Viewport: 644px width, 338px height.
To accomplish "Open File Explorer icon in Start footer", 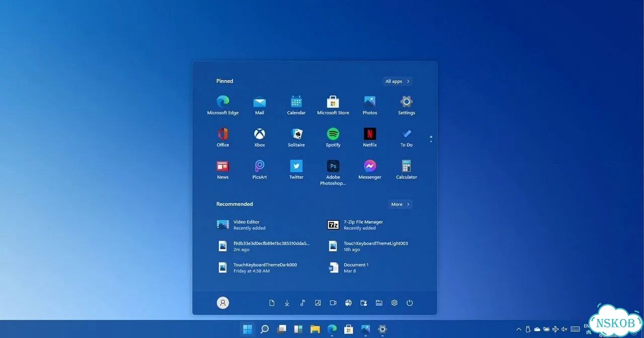I will pyautogui.click(x=379, y=303).
